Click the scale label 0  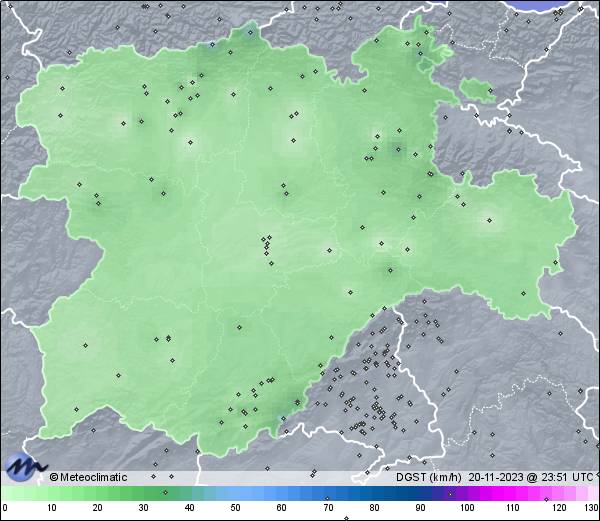(x=5, y=508)
